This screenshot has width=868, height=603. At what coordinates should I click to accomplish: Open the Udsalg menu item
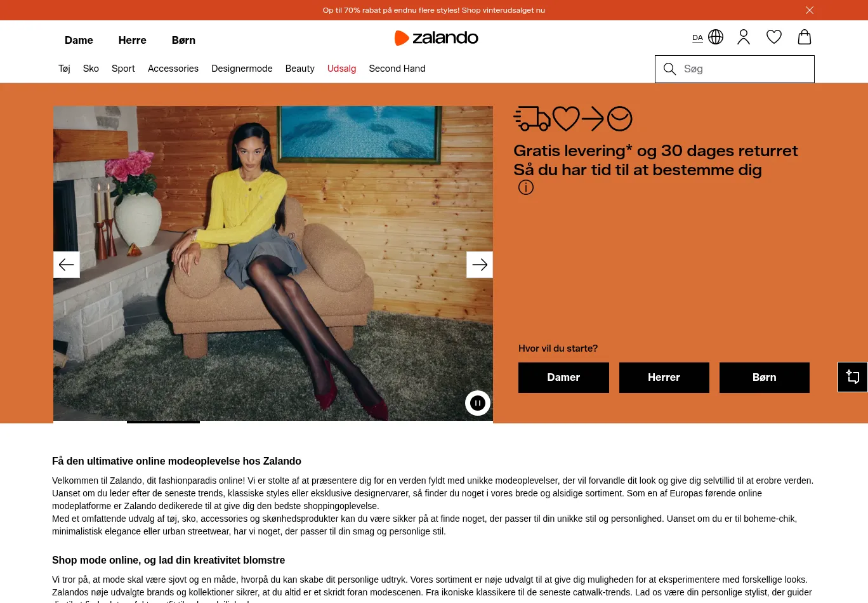click(341, 69)
